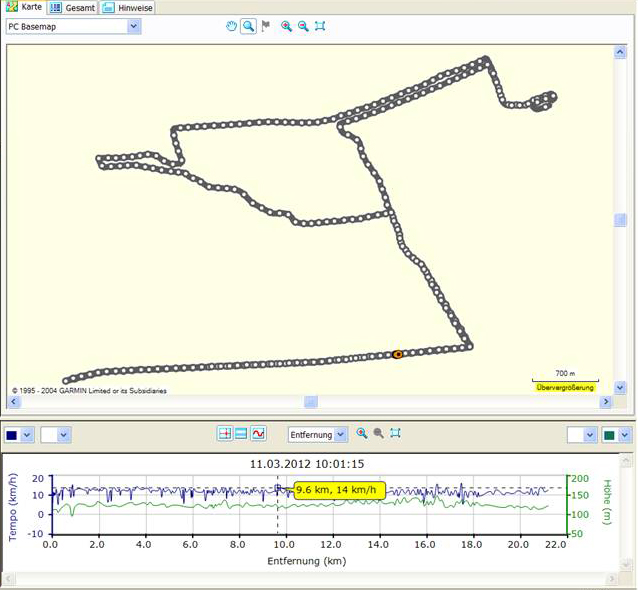Click the Übervergrößerung label on the map
This screenshot has height=590, width=638.
pos(565,387)
